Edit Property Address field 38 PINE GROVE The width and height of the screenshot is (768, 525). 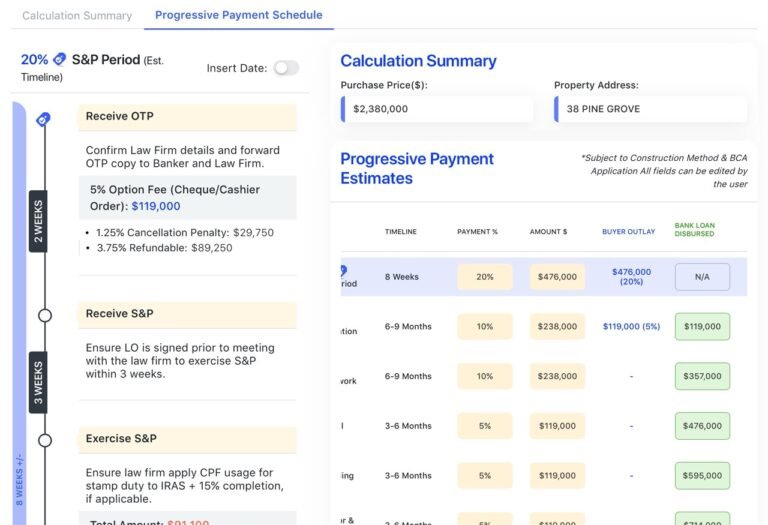[x=650, y=109]
